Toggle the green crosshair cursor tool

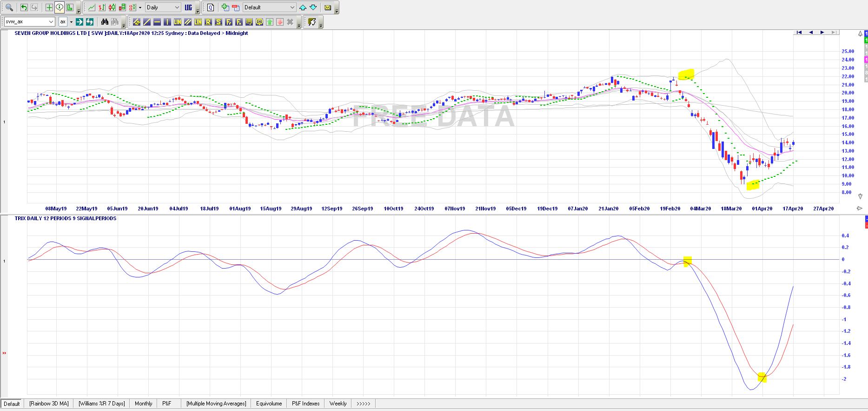pyautogui.click(x=49, y=7)
